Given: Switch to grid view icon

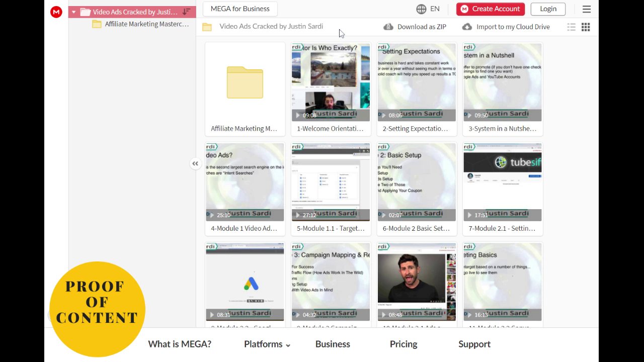Looking at the screenshot, I should (586, 27).
